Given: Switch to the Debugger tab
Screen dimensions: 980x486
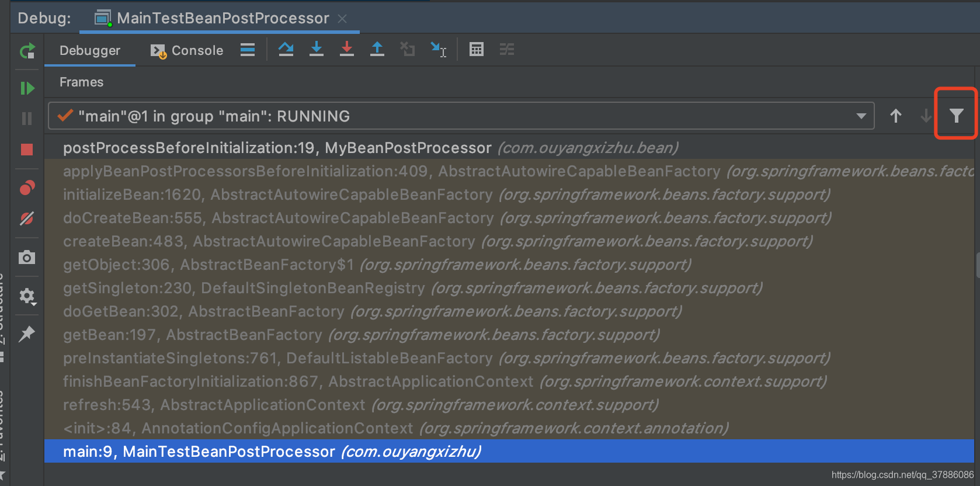Looking at the screenshot, I should point(90,51).
